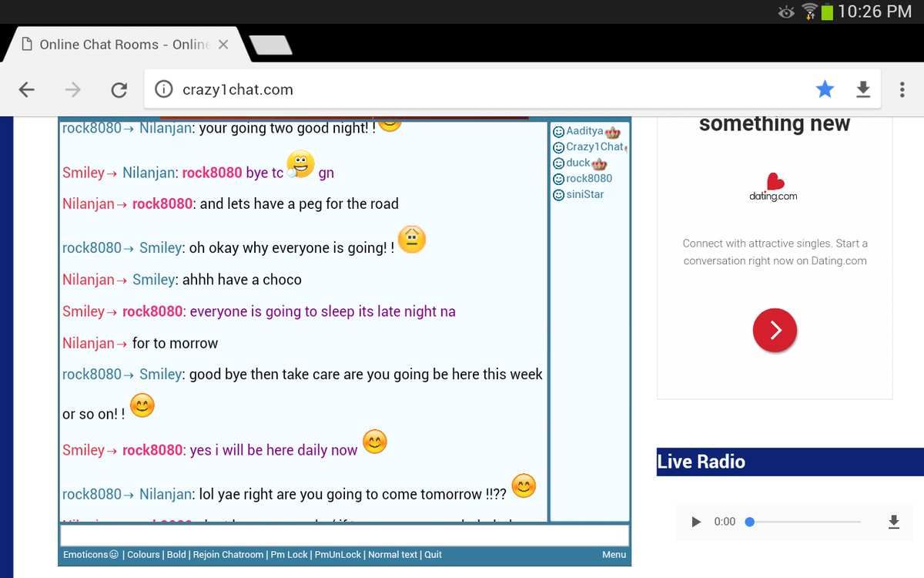Toggle Bold text in chat
Screen dimensions: 924x578
[176, 555]
